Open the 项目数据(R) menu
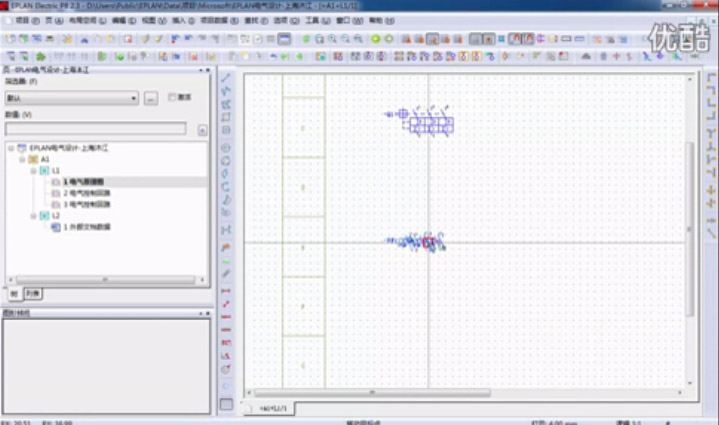719x425 pixels. point(219,21)
